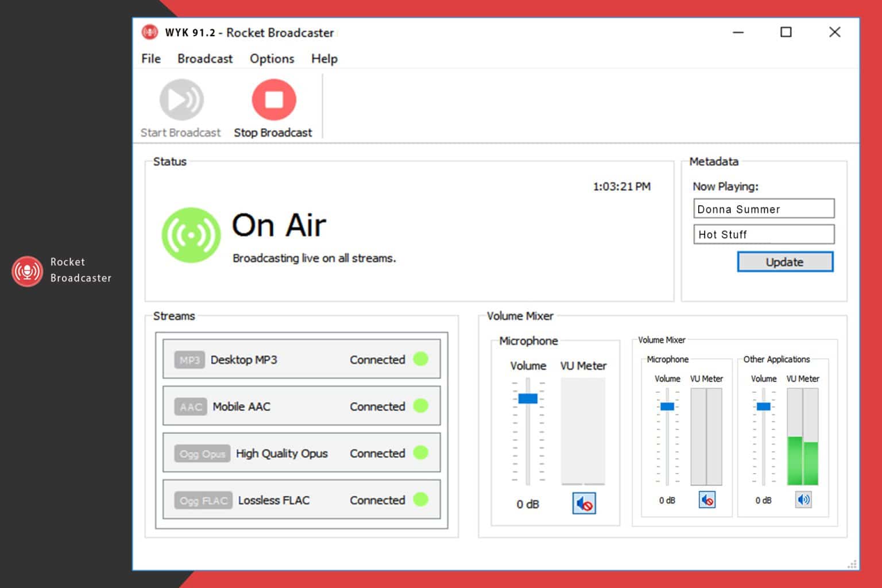Select the Hot Stuff song title field
The image size is (882, 588).
(764, 234)
